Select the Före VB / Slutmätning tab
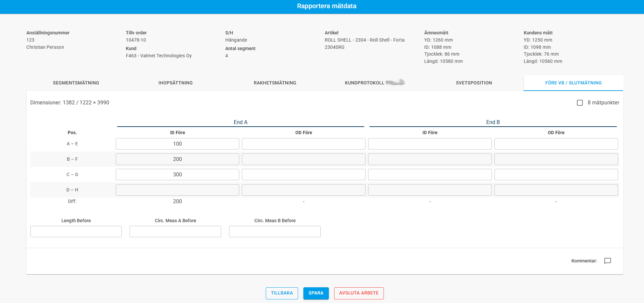Screen dimensions: 644x303 click(x=573, y=83)
